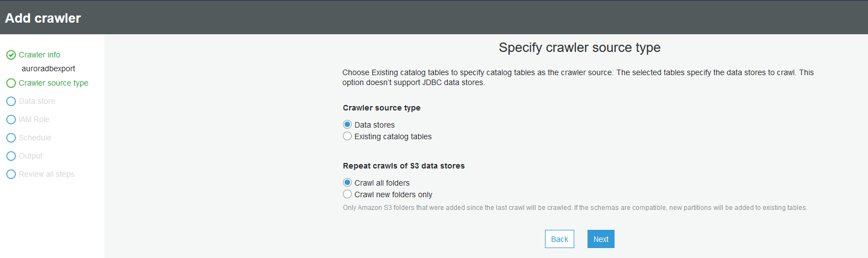868x258 pixels.
Task: Enable Crawl new folders only option
Action: [347, 194]
